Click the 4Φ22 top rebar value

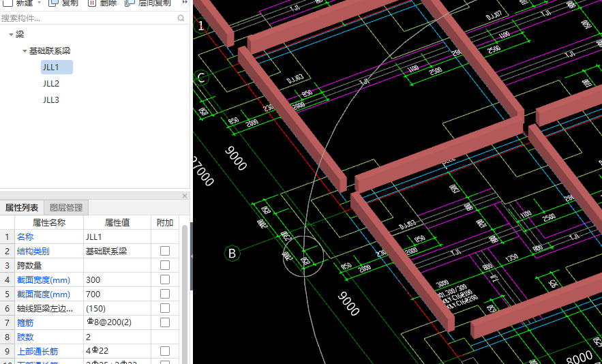[x=117, y=351]
